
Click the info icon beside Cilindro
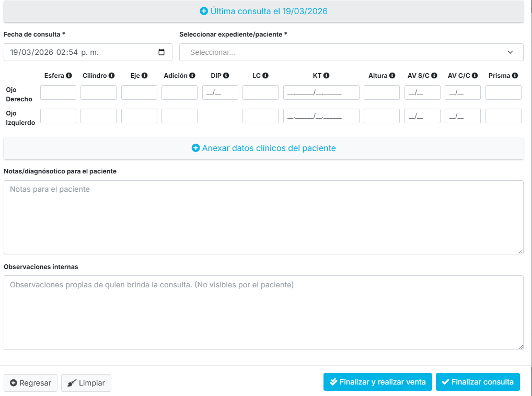(x=111, y=76)
